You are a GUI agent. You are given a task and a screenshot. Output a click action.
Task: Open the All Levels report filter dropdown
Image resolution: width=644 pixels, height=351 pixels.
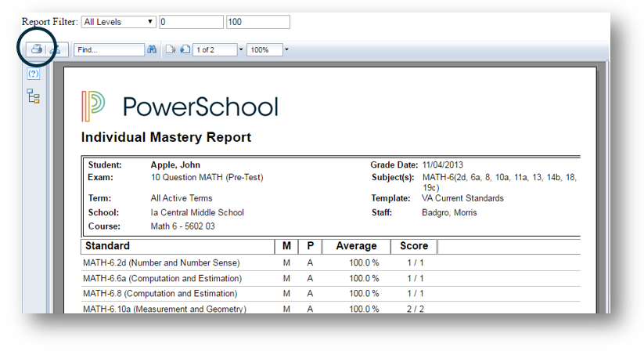pos(119,22)
